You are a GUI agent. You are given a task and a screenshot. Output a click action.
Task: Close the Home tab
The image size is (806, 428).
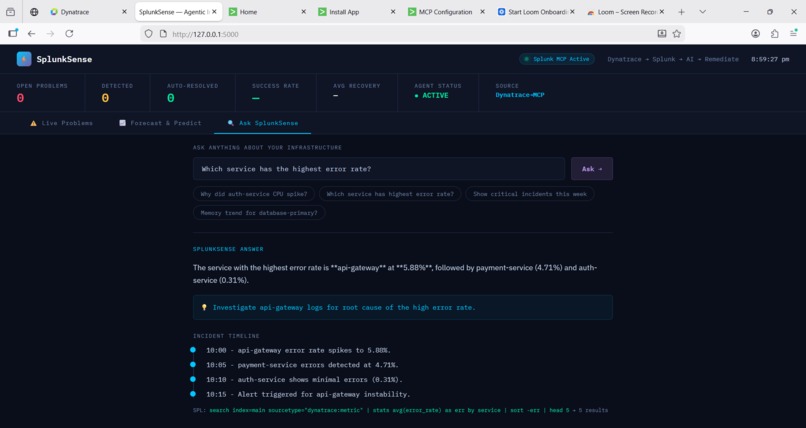coord(303,12)
